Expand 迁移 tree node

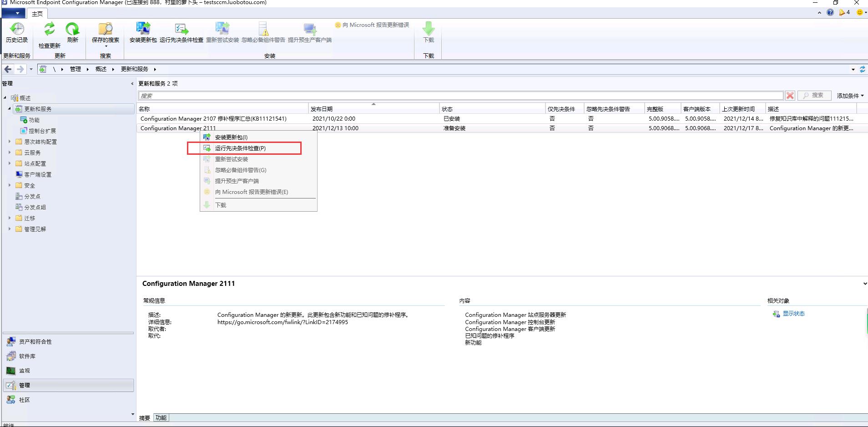[10, 218]
